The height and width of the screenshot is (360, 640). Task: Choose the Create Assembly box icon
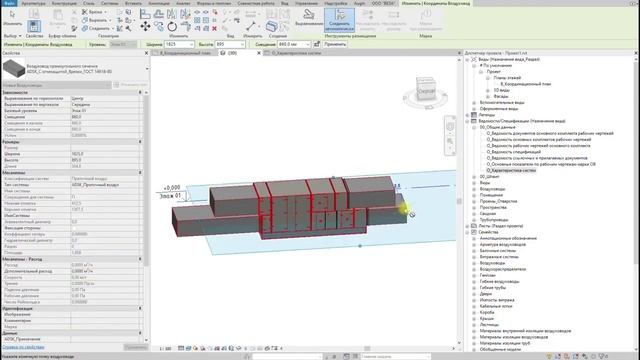tap(271, 27)
